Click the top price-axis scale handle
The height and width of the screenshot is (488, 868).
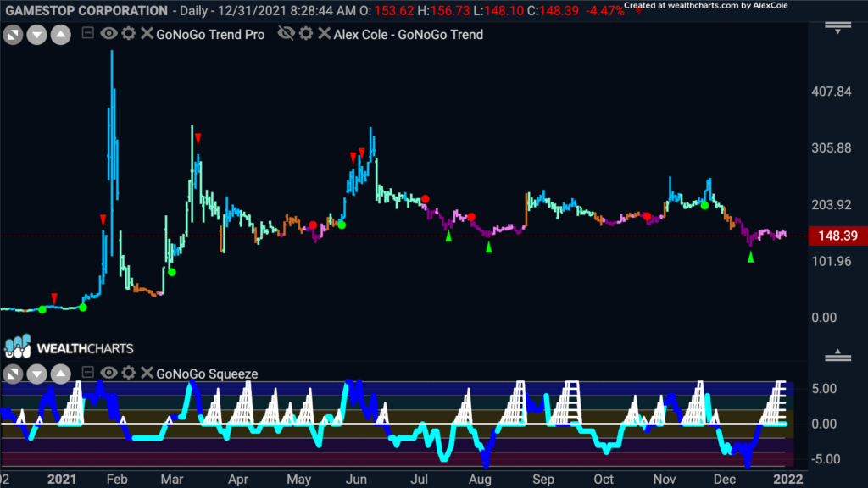point(837,28)
